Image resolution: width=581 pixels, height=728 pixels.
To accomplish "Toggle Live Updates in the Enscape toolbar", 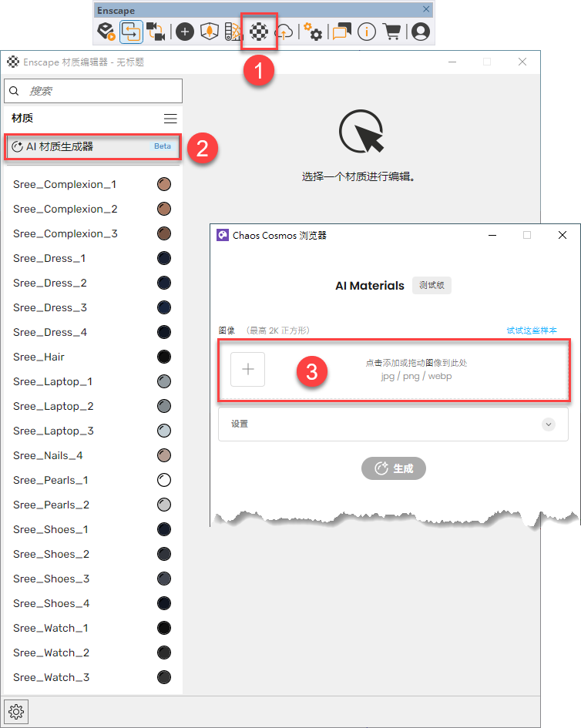I will [x=131, y=32].
